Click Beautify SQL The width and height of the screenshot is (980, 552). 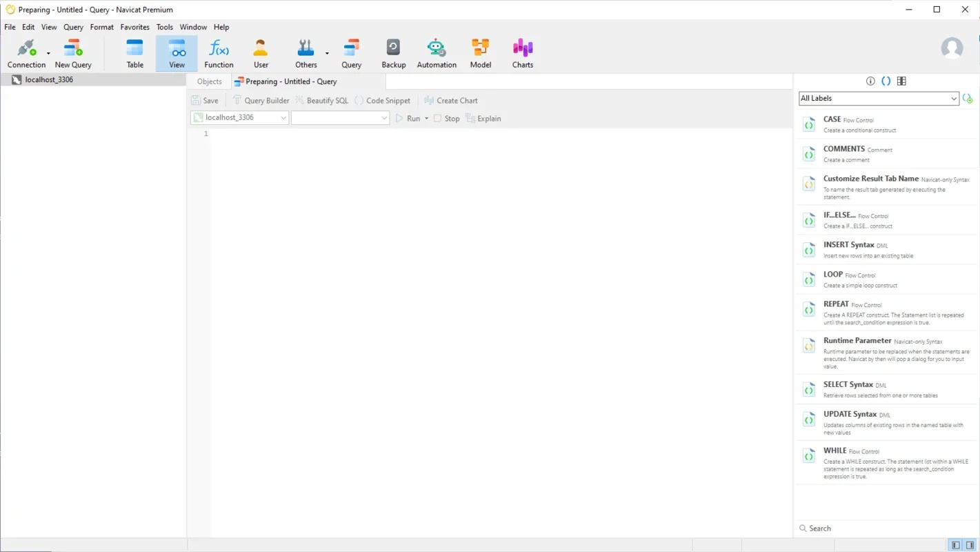322,100
